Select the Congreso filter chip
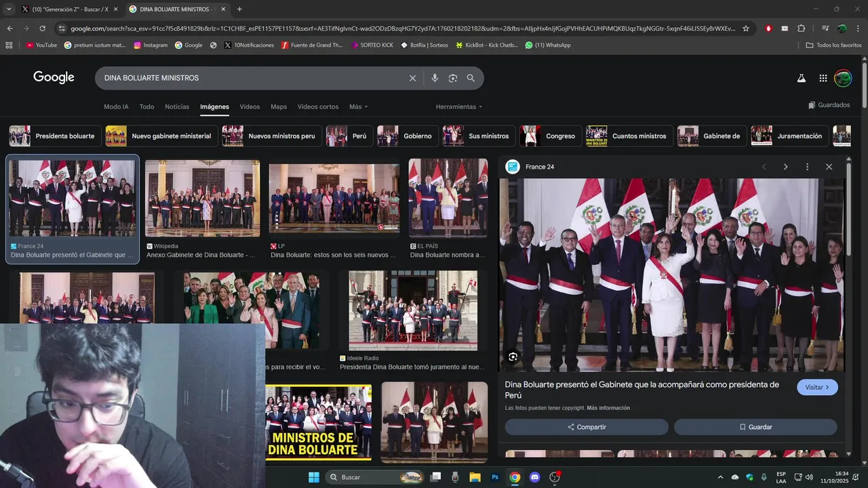Image resolution: width=868 pixels, height=488 pixels. point(550,136)
